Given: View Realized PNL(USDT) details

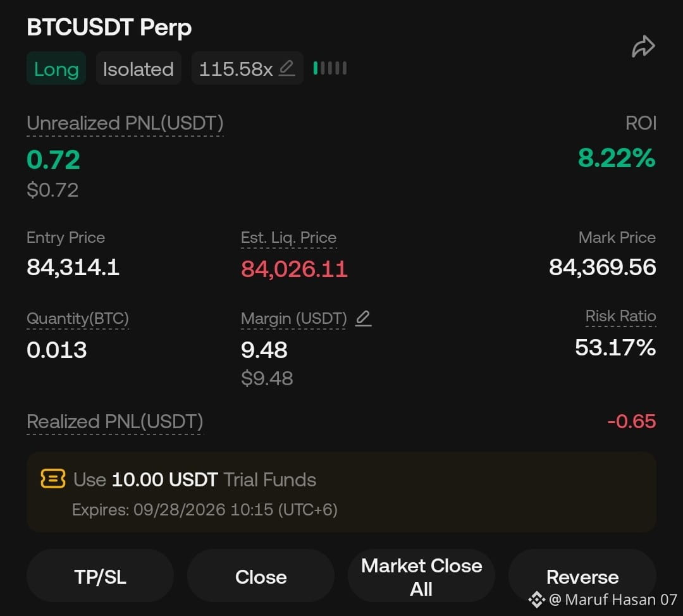Looking at the screenshot, I should tap(115, 422).
